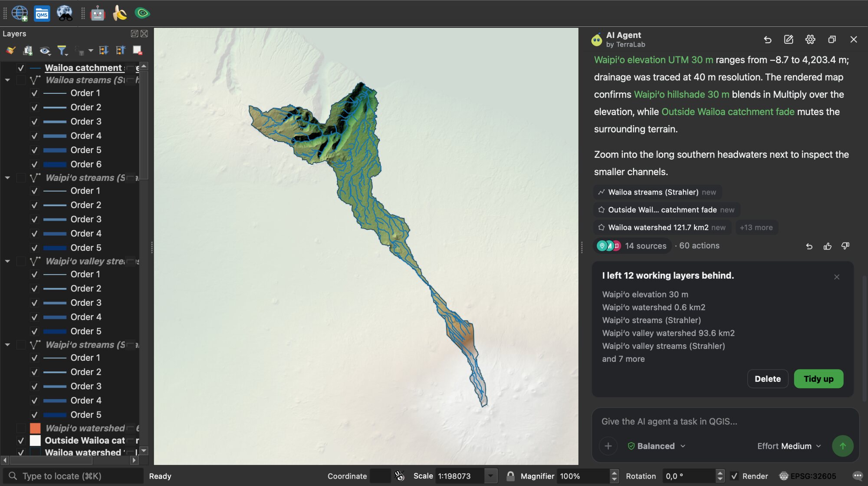
Task: Collapse the Wailoa streams layer tree
Action: [7, 80]
